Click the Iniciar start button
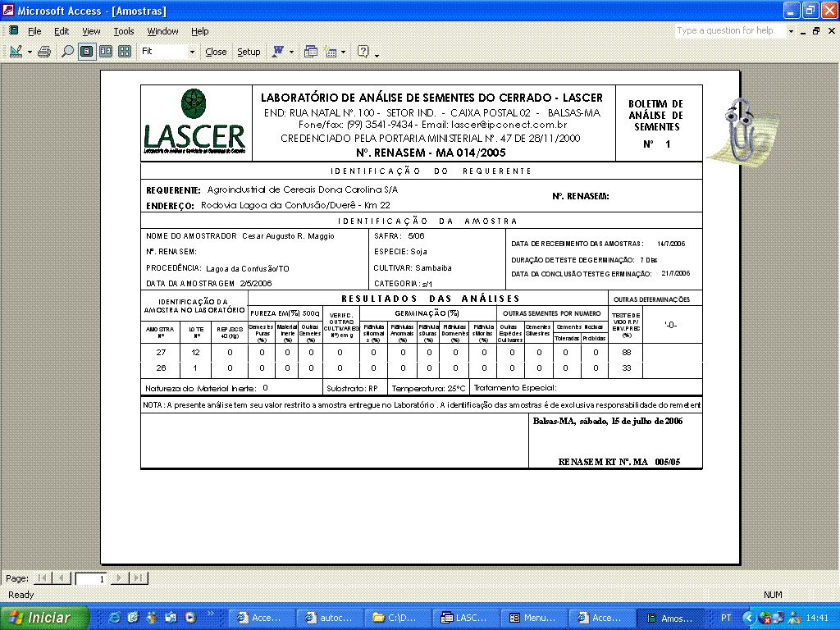 (44, 618)
